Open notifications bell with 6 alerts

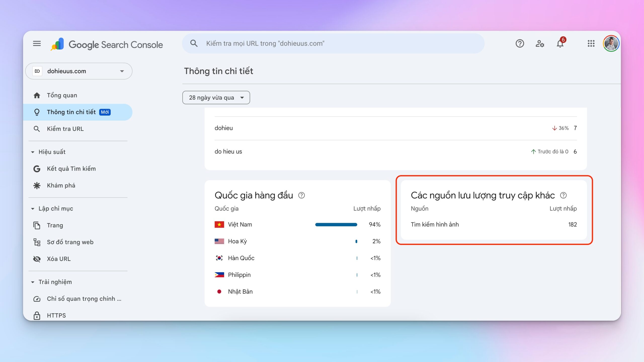(x=560, y=43)
